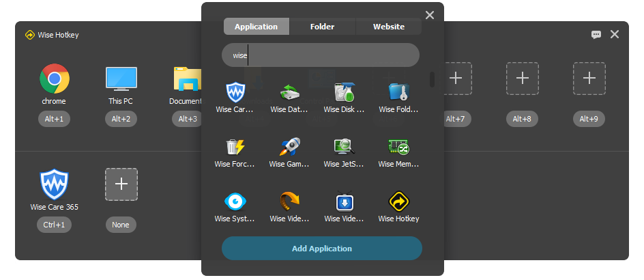Edit the Alt+2 hotkey button
Viewport: 644px width, 280px height.
[x=121, y=120]
